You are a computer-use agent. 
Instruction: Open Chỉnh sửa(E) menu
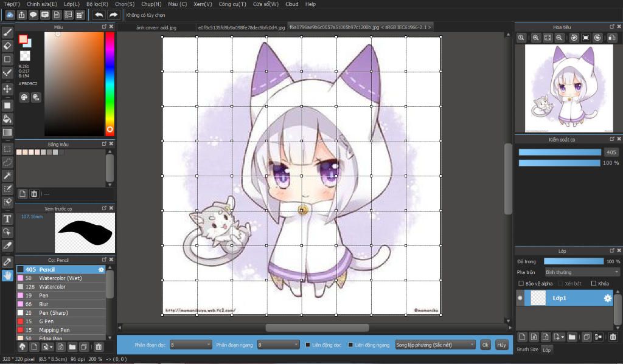42,4
